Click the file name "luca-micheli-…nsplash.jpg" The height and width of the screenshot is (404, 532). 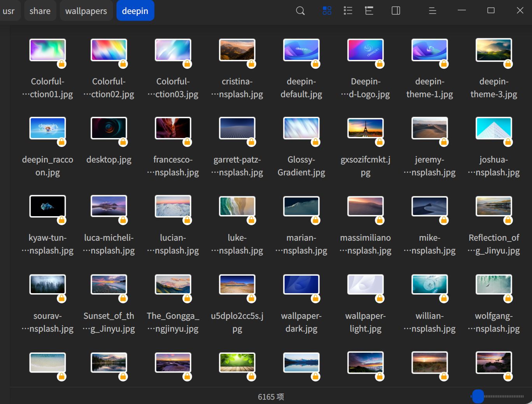click(109, 244)
